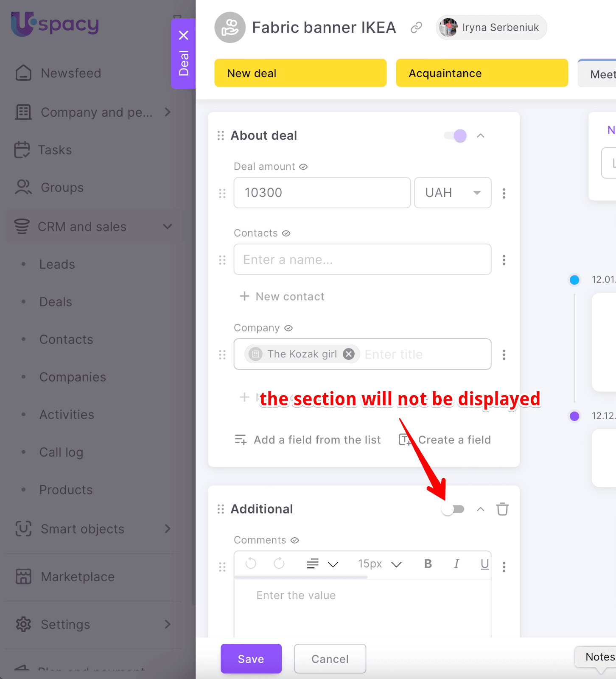The width and height of the screenshot is (616, 679).
Task: Remove The Kozak girl company chip
Action: click(x=349, y=354)
